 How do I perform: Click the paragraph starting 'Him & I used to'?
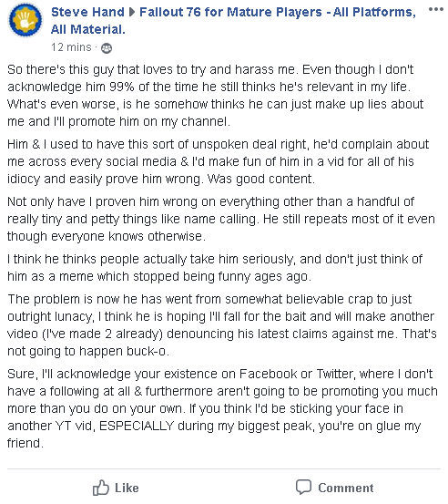pyautogui.click(x=218, y=161)
